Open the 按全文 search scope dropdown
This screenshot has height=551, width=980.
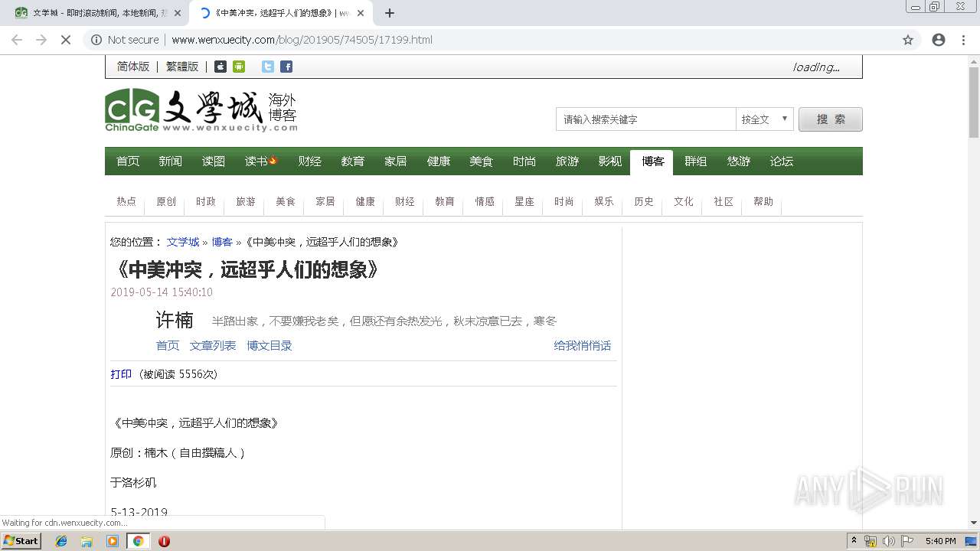tap(764, 119)
